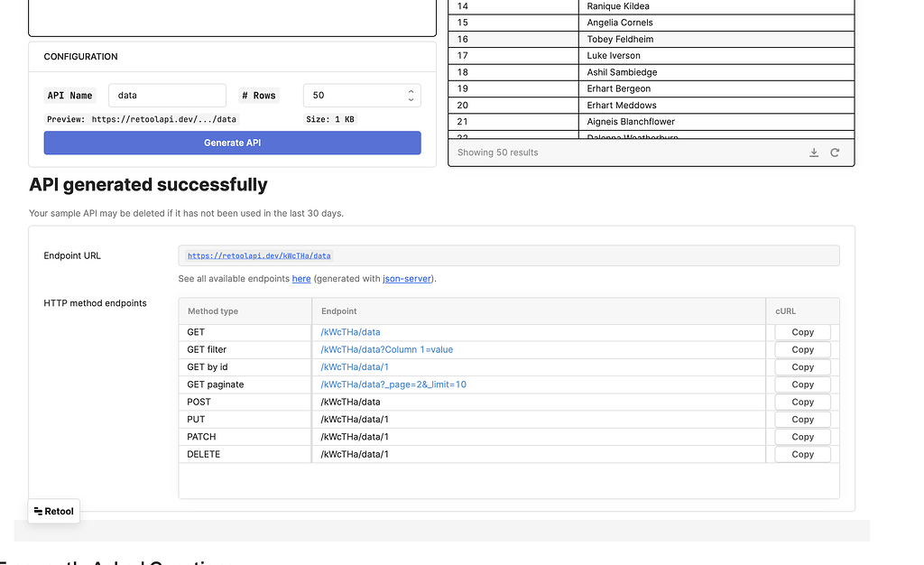Screen dimensions: 924x565
Task: Click the CONFIGURATION section header
Action: pos(80,57)
